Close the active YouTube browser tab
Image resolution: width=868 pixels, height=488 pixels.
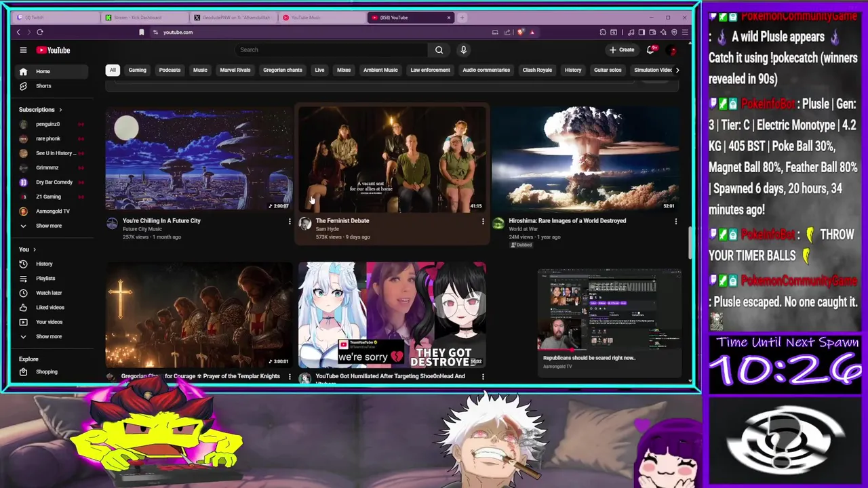point(448,18)
